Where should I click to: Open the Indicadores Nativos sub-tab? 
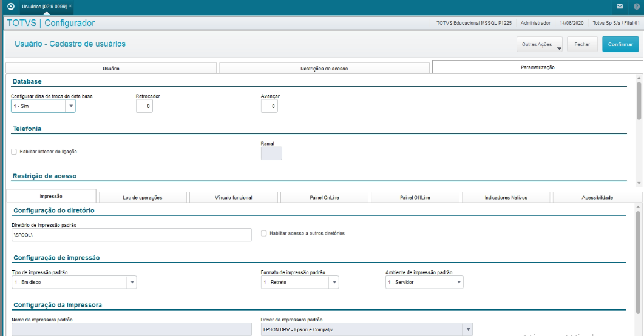[506, 197]
